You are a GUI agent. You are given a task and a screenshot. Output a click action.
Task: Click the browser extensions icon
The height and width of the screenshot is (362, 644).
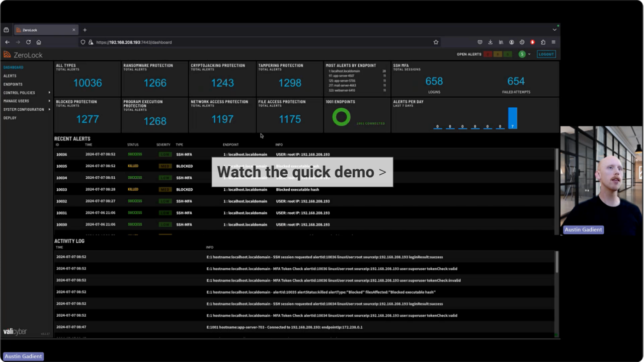(x=543, y=42)
